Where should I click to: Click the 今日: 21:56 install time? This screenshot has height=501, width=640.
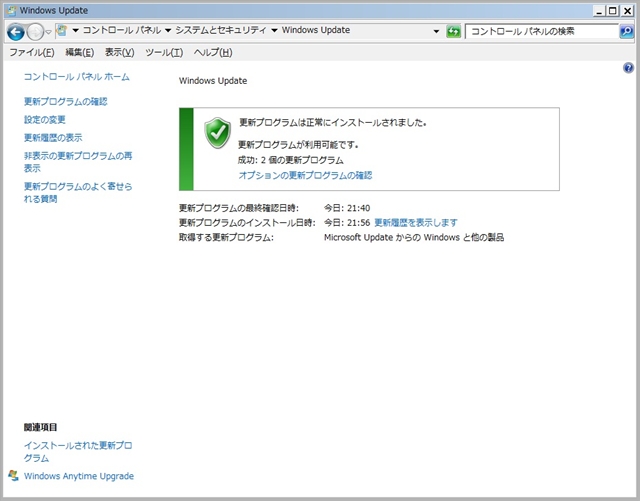coord(347,223)
